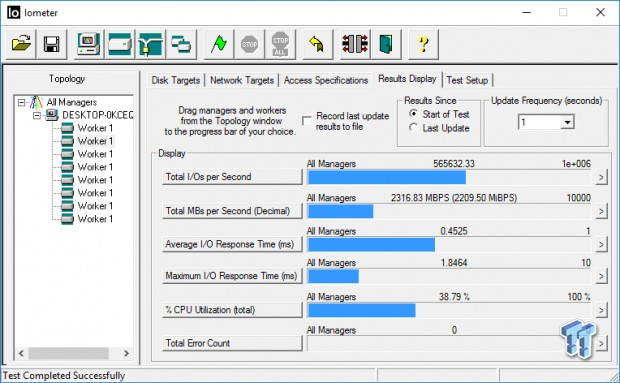
Task: Open details arrow for Average I/O Response Time
Action: 601,244
